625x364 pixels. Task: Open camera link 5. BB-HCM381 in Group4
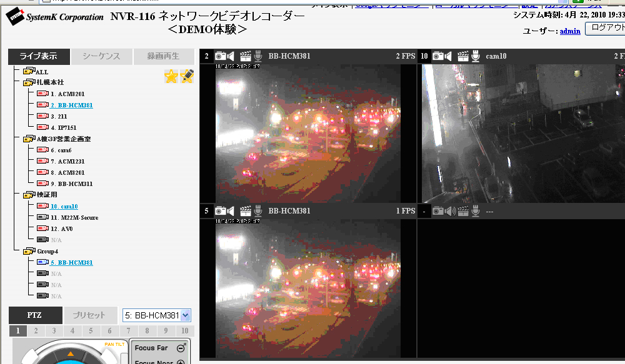(x=72, y=262)
